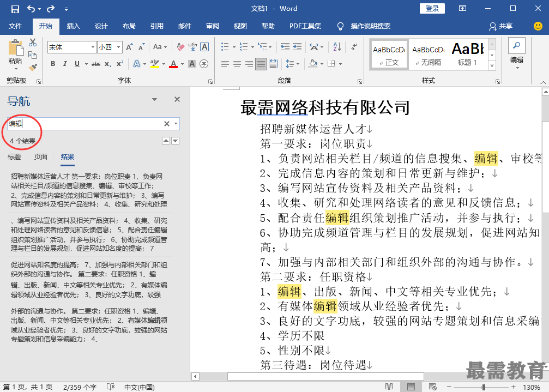Open the 编辑 find group
The image size is (549, 392).
[x=516, y=55]
